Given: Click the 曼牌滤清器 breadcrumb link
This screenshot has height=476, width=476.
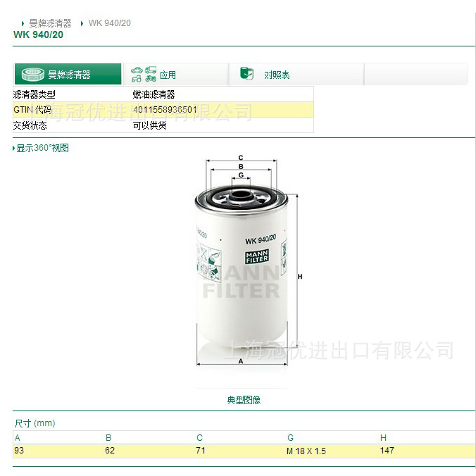Looking at the screenshot, I should coord(50,23).
